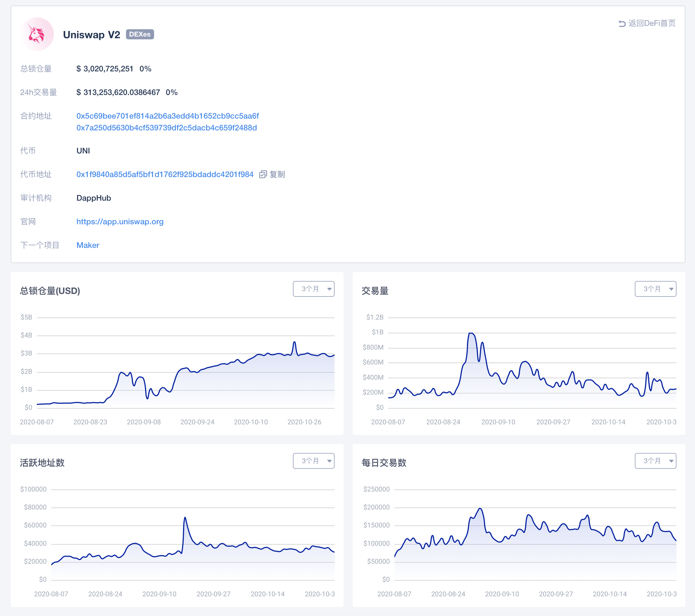Click the auditor name DappHub
This screenshot has height=616, width=695.
[94, 198]
